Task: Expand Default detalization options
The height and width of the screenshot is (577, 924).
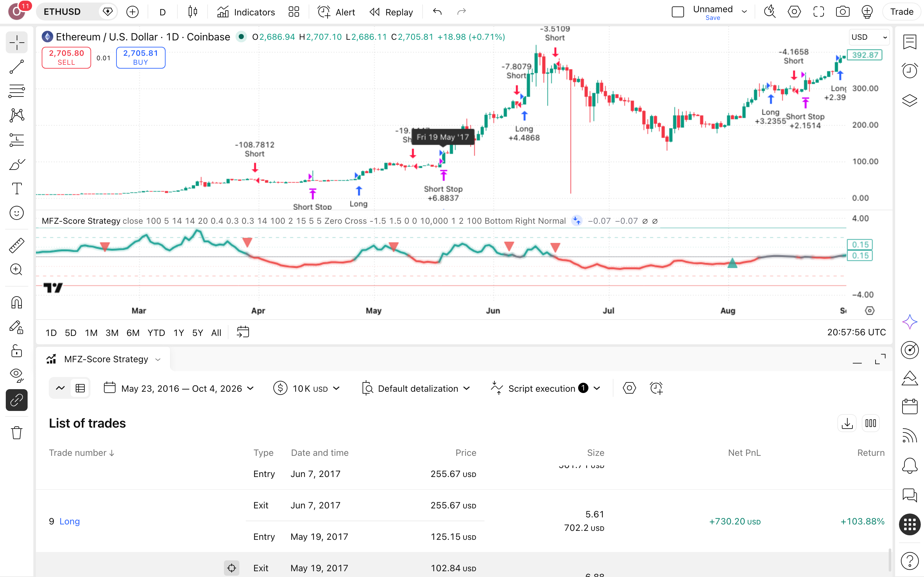Action: click(416, 389)
